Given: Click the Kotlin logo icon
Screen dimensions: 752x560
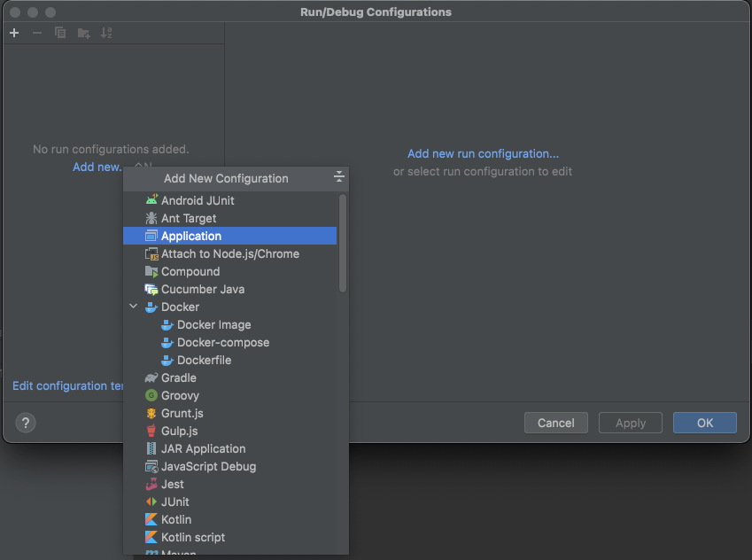Looking at the screenshot, I should pyautogui.click(x=151, y=519).
